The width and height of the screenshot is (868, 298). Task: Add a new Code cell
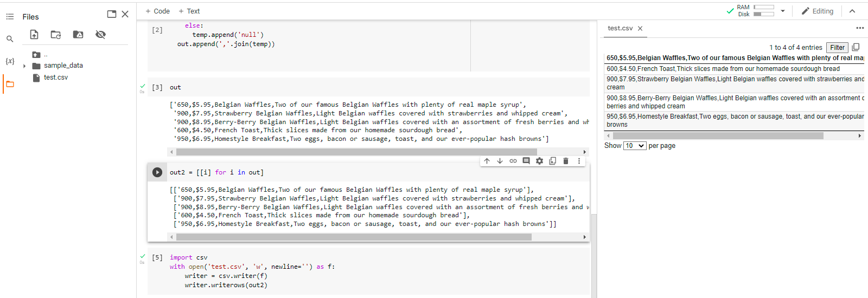[157, 11]
